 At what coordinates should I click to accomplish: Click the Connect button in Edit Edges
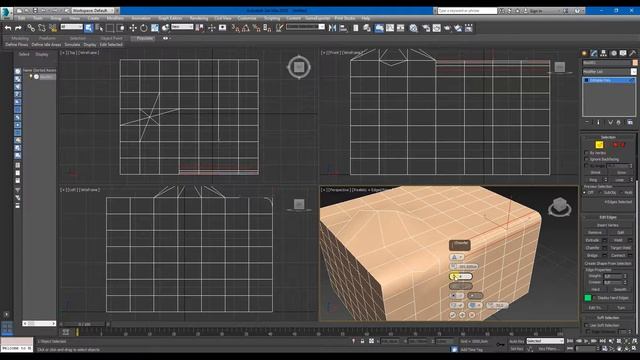tap(618, 256)
